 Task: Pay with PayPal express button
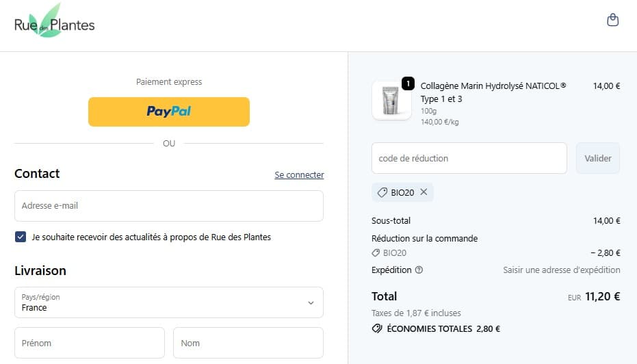point(168,112)
